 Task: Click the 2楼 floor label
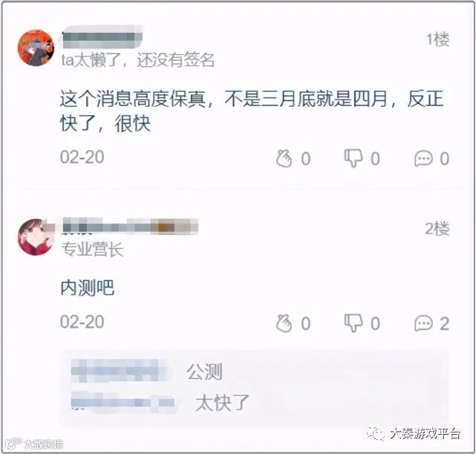[x=437, y=228]
